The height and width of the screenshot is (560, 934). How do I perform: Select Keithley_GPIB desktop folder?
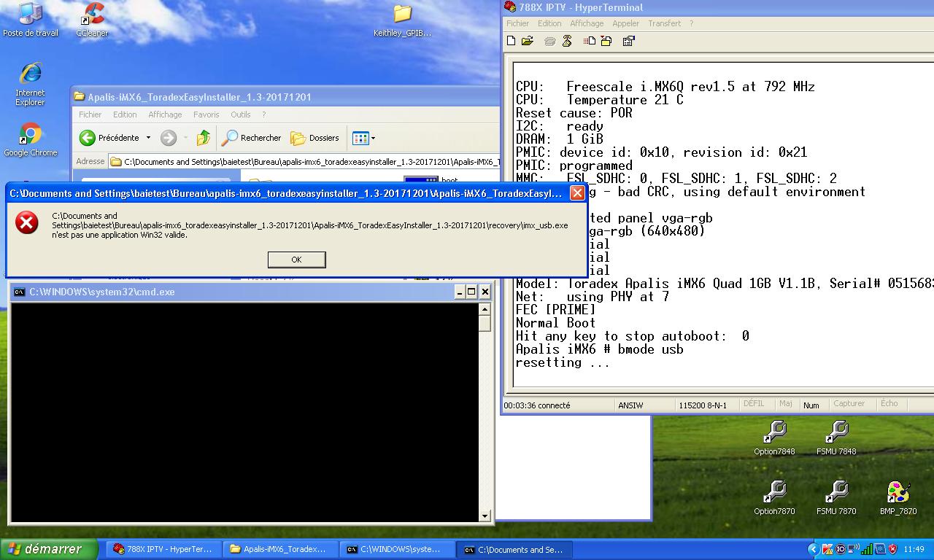402,20
